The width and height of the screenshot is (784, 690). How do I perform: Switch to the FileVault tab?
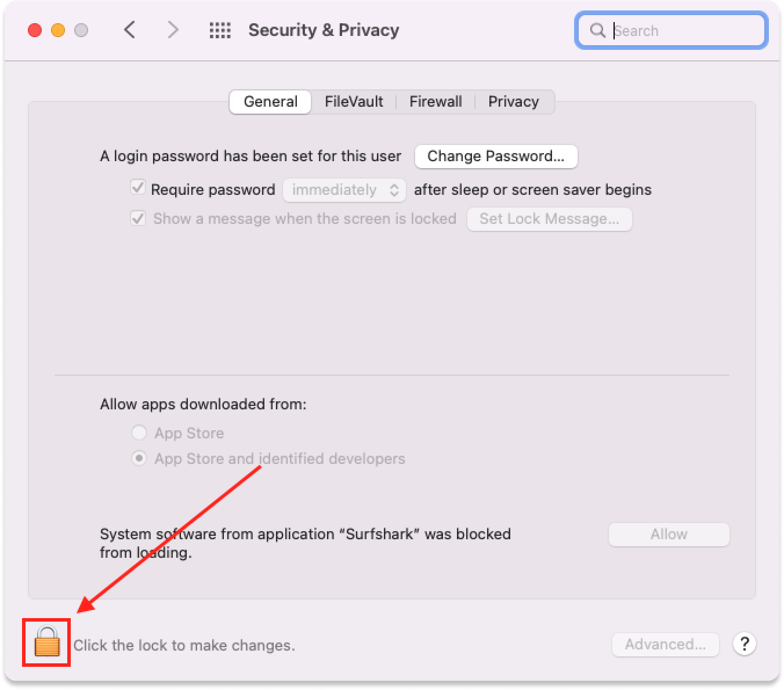(354, 101)
